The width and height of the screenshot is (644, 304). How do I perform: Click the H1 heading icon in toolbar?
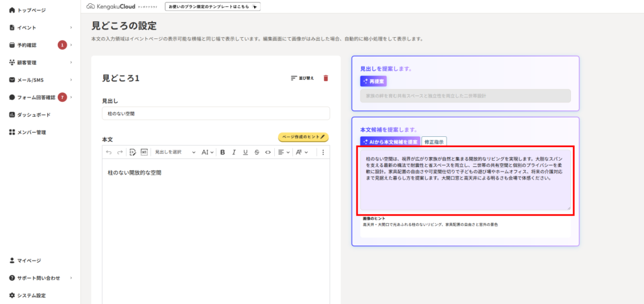point(144,152)
